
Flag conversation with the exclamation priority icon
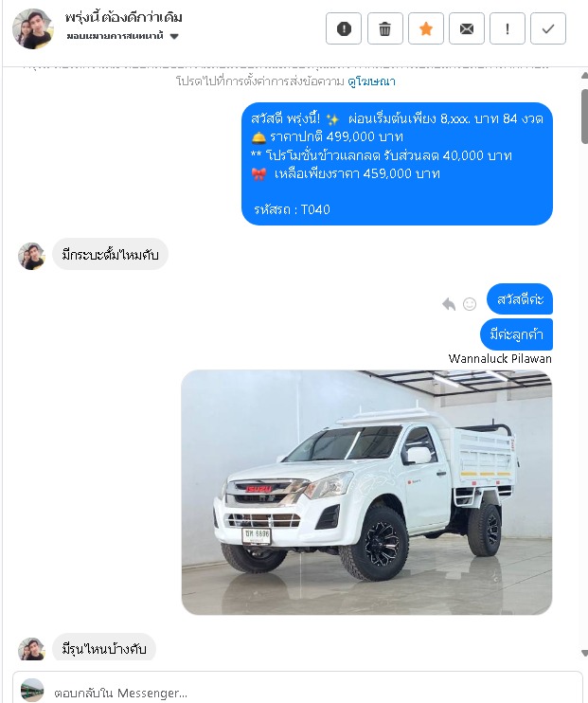click(x=508, y=28)
